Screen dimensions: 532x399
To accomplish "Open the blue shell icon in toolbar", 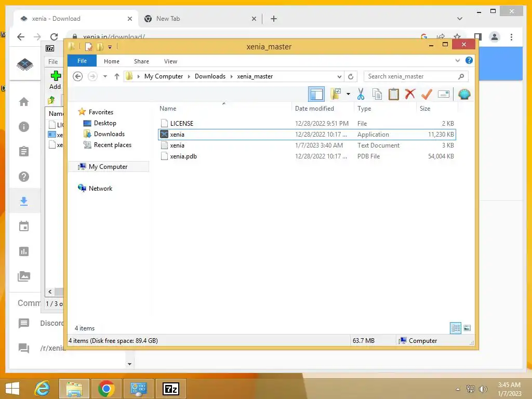I will (464, 94).
